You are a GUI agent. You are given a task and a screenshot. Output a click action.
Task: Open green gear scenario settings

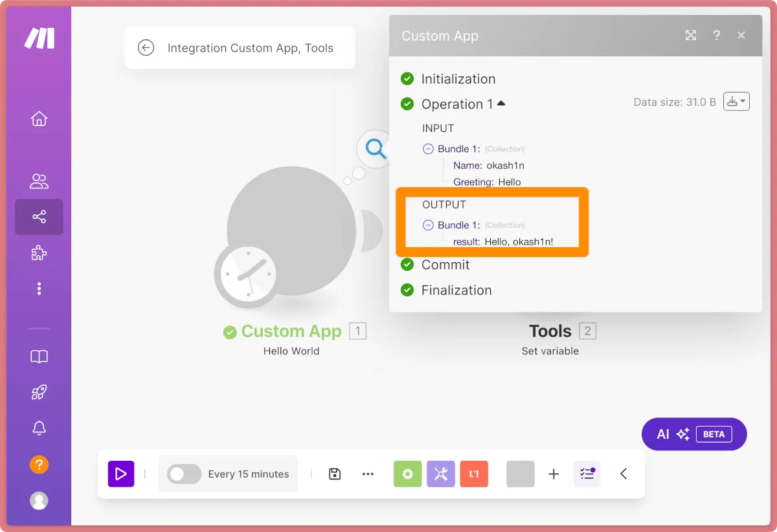pos(407,474)
